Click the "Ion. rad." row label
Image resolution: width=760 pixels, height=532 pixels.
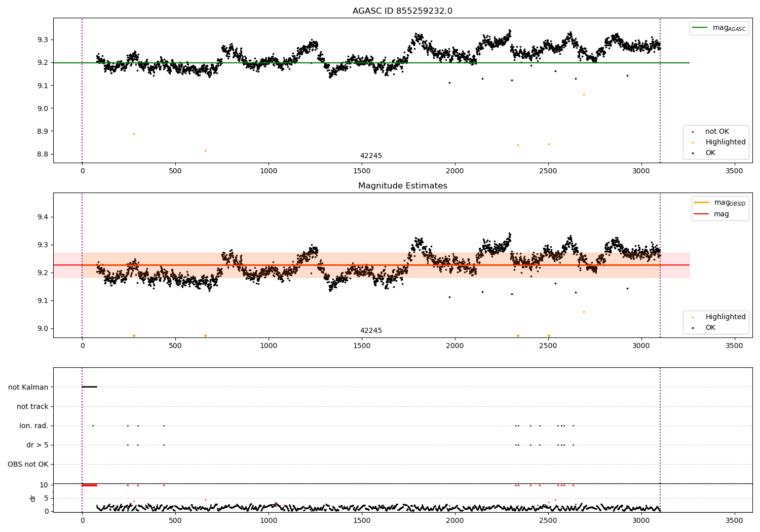click(34, 426)
